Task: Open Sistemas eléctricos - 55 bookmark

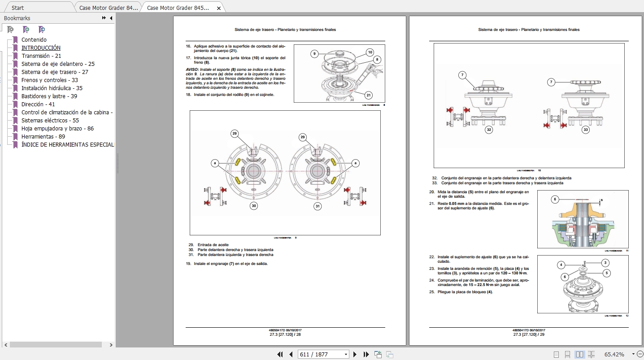Action: [50, 120]
